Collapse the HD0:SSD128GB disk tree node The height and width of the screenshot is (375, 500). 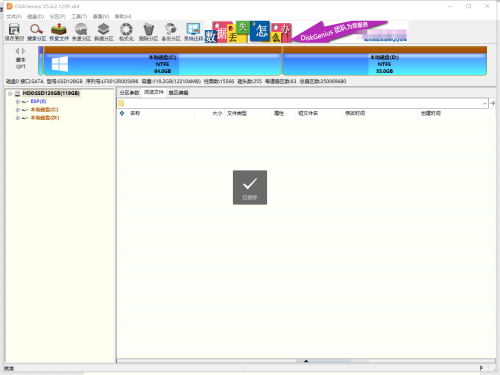10,93
